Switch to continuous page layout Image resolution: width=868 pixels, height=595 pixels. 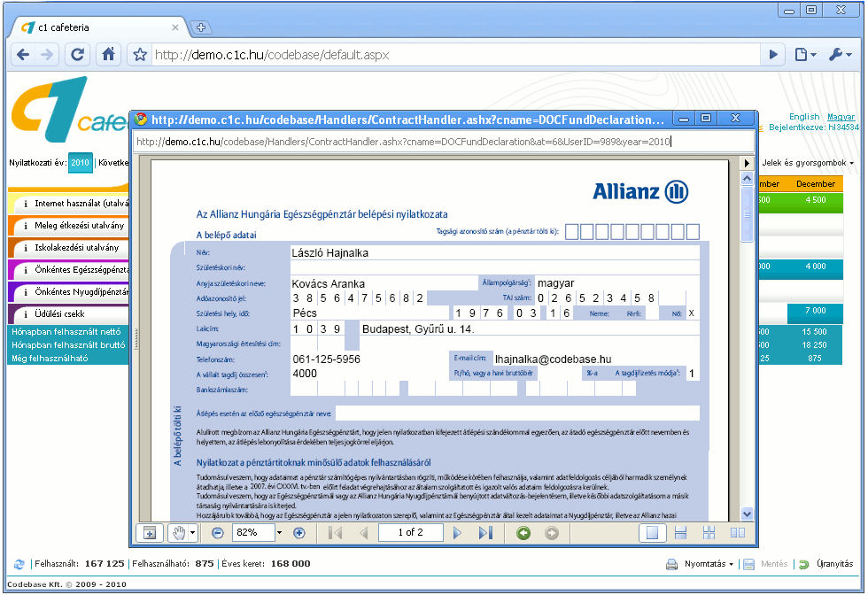[680, 533]
